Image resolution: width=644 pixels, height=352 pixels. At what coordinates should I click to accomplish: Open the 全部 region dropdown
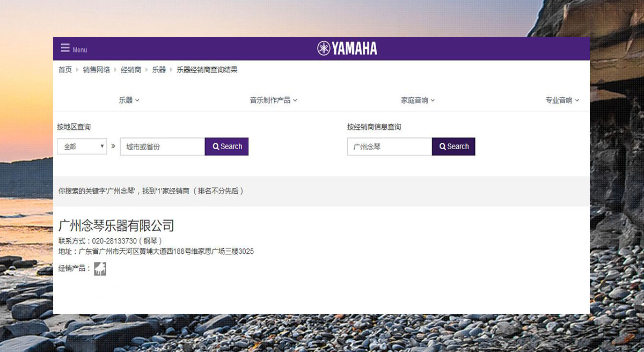[82, 146]
